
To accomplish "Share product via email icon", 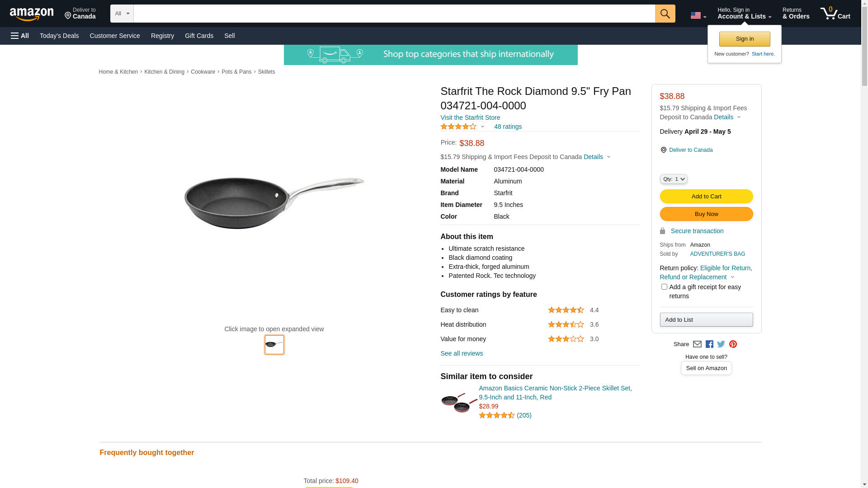I will [x=697, y=344].
